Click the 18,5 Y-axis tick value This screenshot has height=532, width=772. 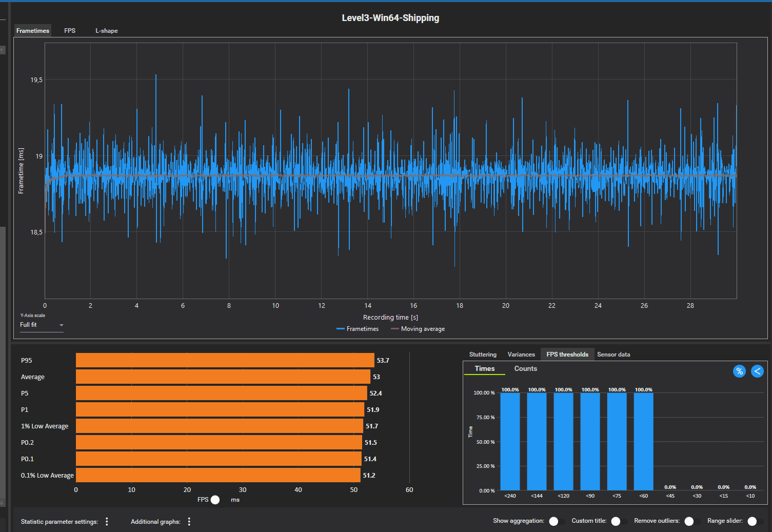(36, 232)
